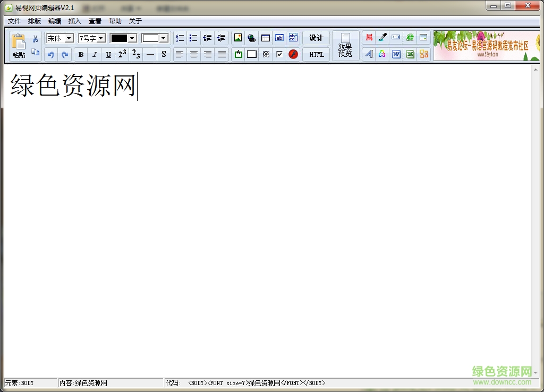Open the 宋体 font dropdown
544x392 pixels.
pos(69,38)
